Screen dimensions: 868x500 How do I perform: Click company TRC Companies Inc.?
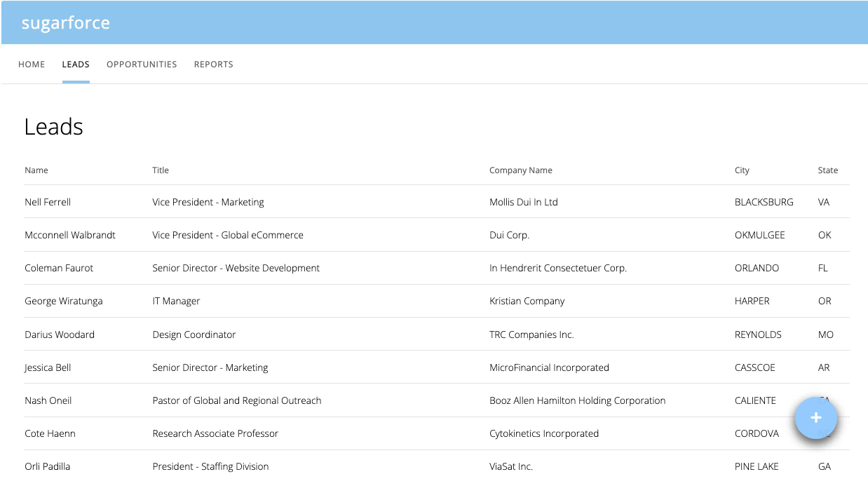click(531, 335)
